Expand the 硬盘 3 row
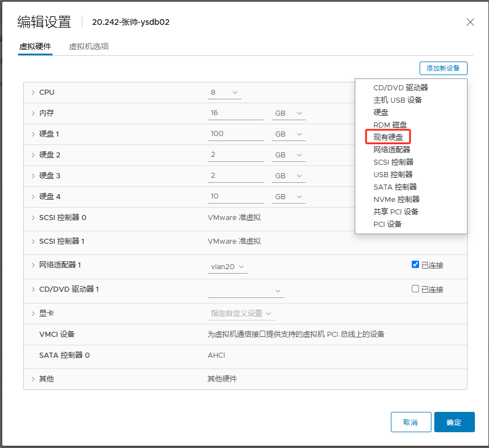 click(x=33, y=176)
